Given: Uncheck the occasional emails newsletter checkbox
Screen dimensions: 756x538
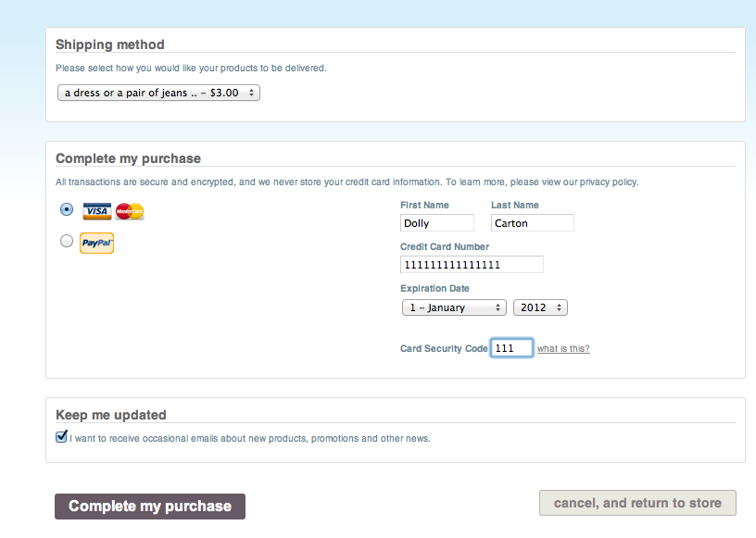Looking at the screenshot, I should point(61,437).
